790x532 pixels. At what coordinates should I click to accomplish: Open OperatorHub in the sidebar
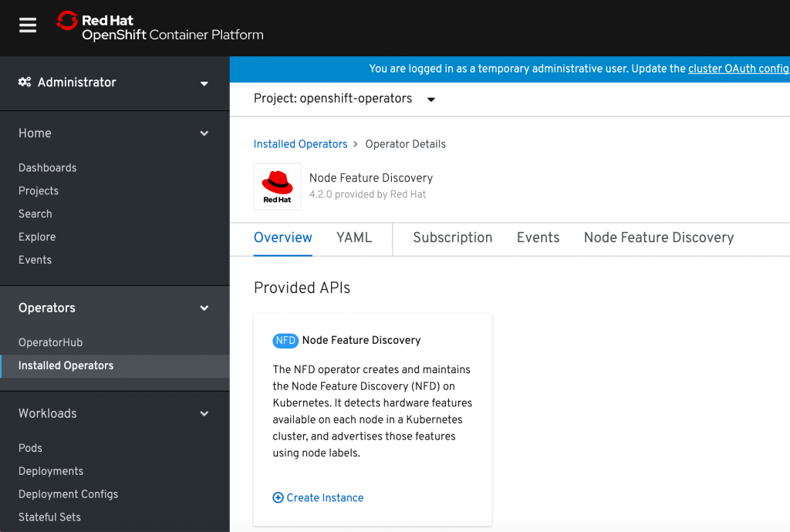coord(50,342)
